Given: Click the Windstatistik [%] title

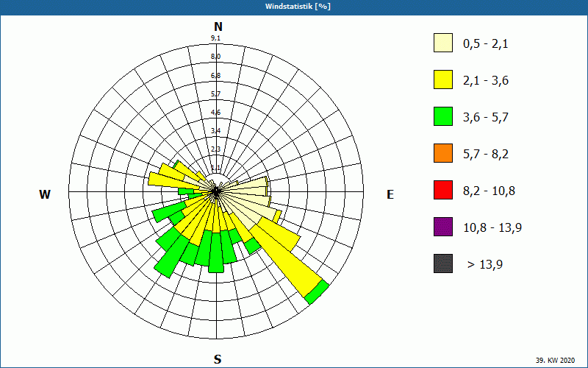Looking at the screenshot, I should click(x=298, y=7).
